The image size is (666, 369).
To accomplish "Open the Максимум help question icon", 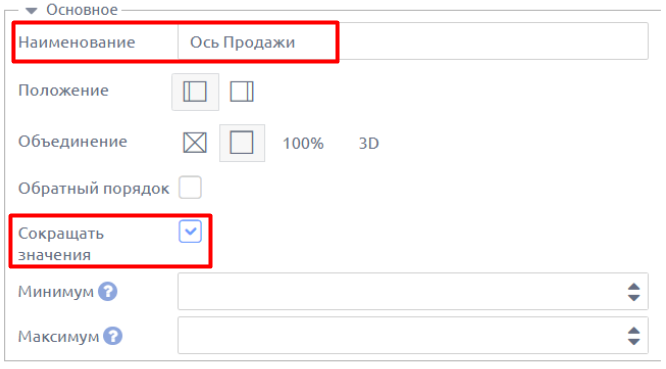I will pos(113,336).
